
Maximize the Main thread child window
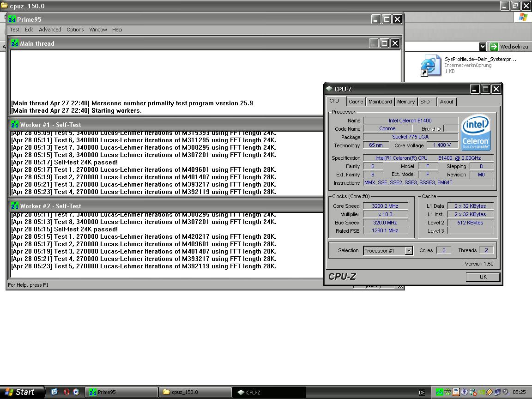[384, 43]
